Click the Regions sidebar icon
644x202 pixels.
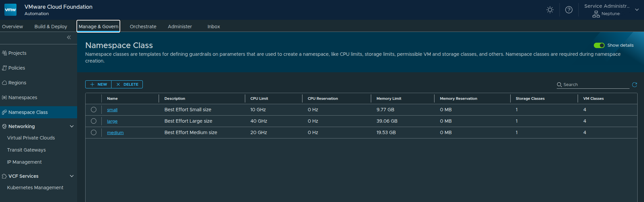(x=4, y=83)
